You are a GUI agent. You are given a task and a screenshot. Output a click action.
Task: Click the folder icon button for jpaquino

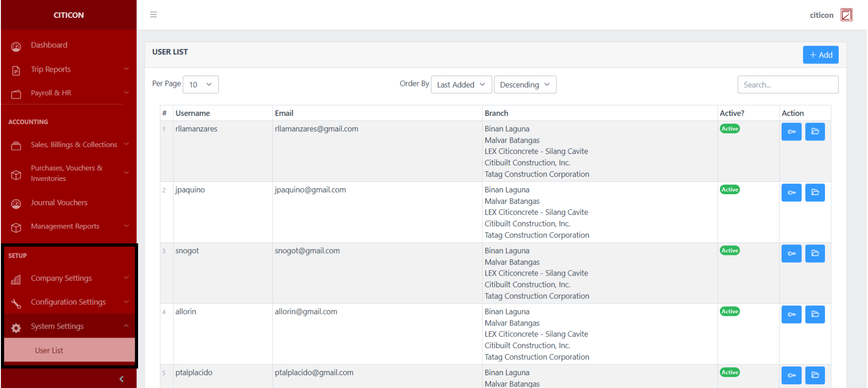815,192
